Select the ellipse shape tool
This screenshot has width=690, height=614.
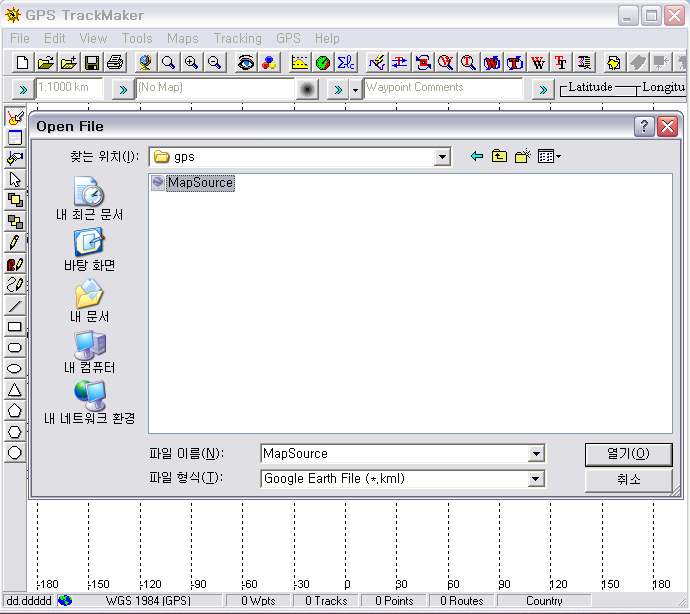[15, 368]
